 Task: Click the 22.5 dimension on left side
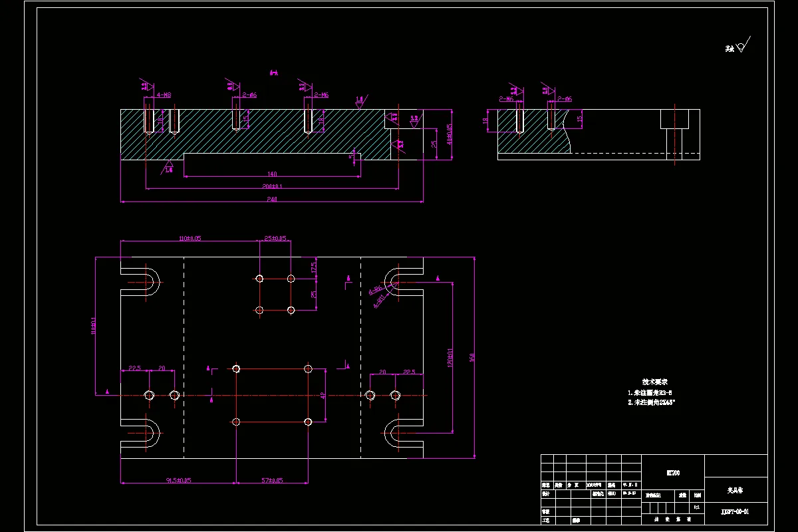[x=134, y=368]
